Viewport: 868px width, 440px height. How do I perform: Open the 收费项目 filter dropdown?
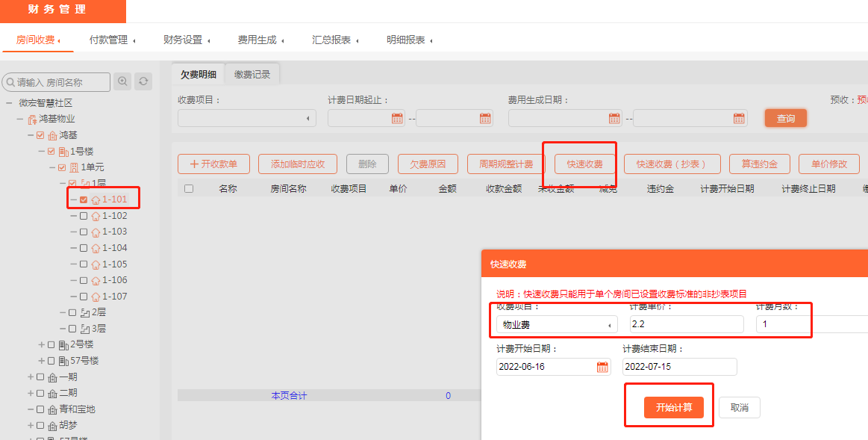pyautogui.click(x=246, y=118)
